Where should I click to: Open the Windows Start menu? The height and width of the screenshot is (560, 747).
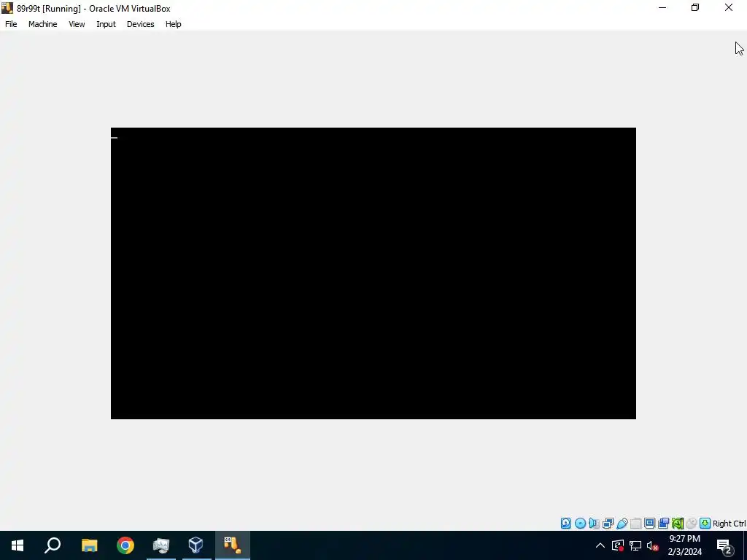tap(18, 545)
